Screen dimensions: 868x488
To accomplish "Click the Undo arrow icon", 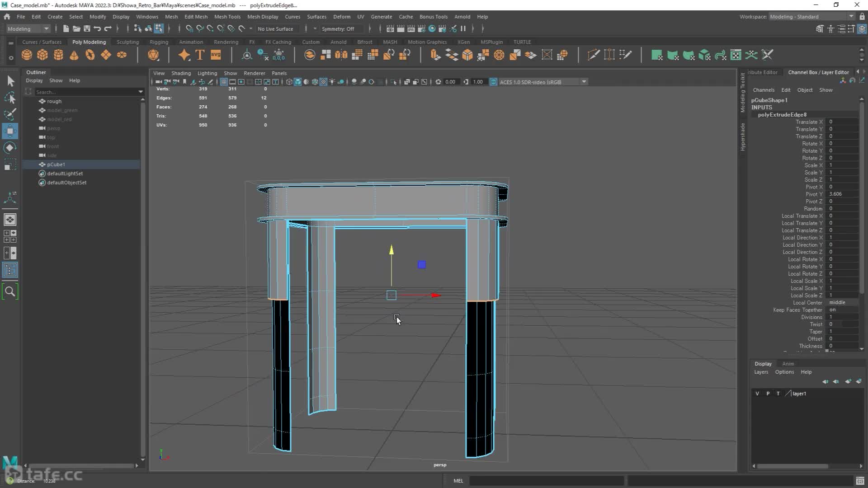I will coord(97,28).
